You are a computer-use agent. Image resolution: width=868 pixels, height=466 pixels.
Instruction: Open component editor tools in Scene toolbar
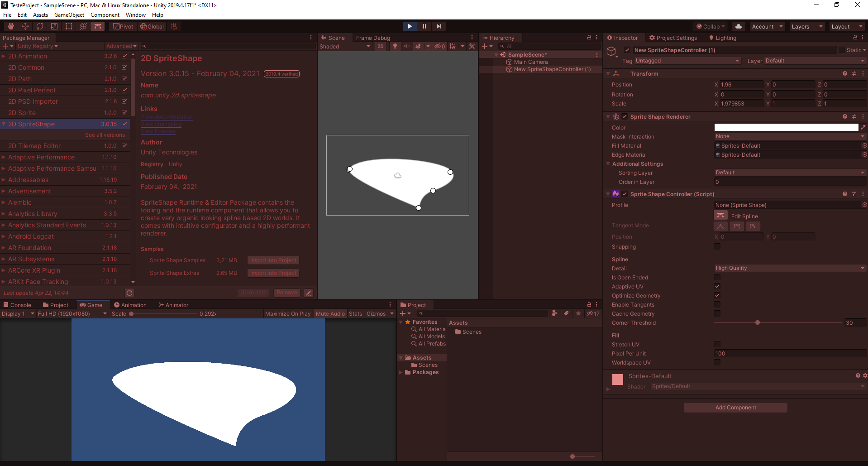click(472, 46)
